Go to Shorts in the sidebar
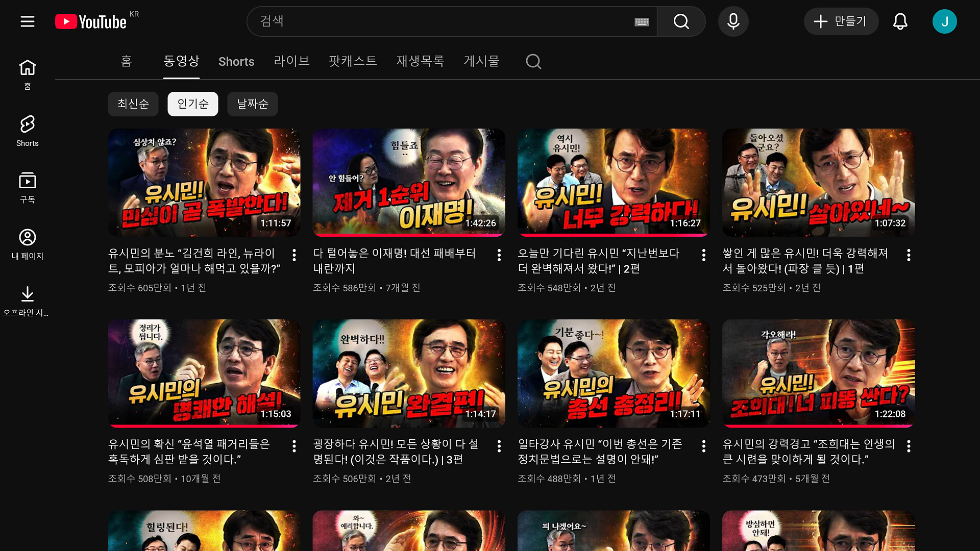This screenshot has height=551, width=980. tap(28, 131)
